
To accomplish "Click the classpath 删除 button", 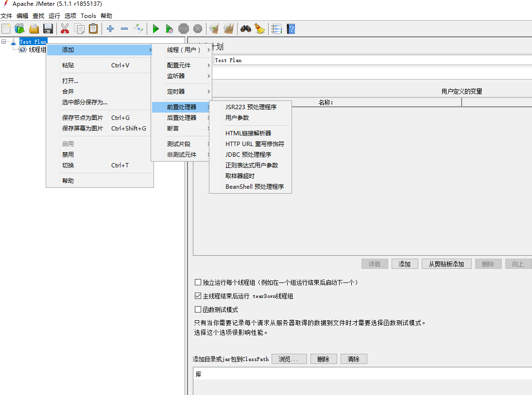I will (x=324, y=359).
